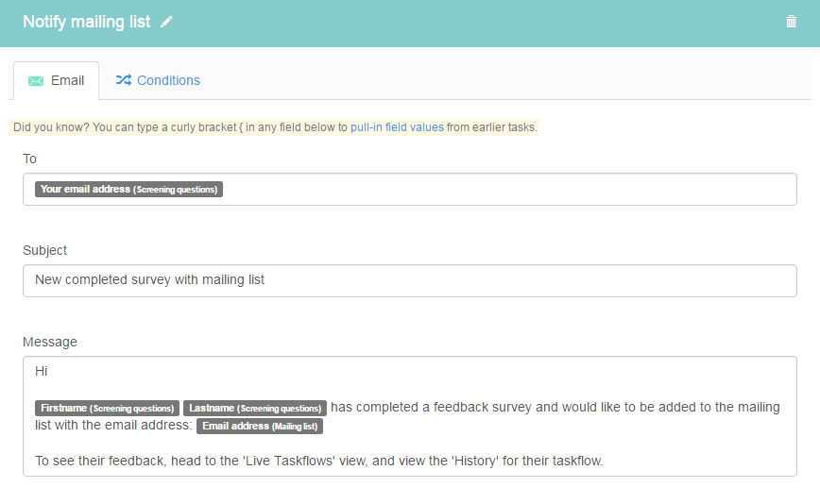
Task: Click the Hi greeting line
Action: click(42, 371)
